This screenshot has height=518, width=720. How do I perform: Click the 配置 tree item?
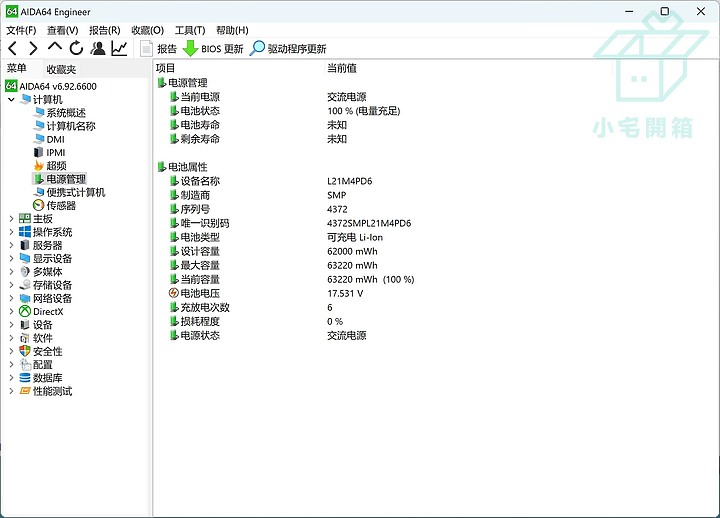tap(36, 365)
